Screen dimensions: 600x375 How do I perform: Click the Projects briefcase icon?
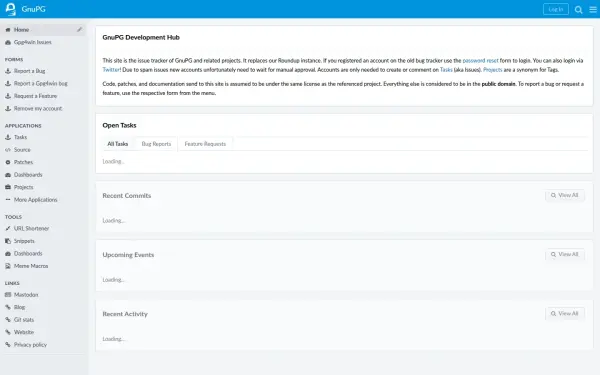pyautogui.click(x=8, y=187)
